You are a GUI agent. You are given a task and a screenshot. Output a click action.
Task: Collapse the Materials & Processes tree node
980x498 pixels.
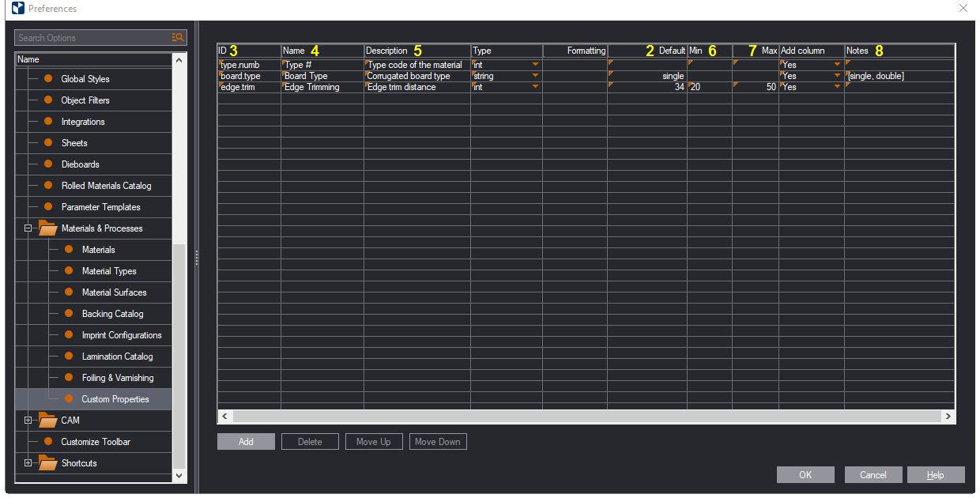(x=28, y=228)
